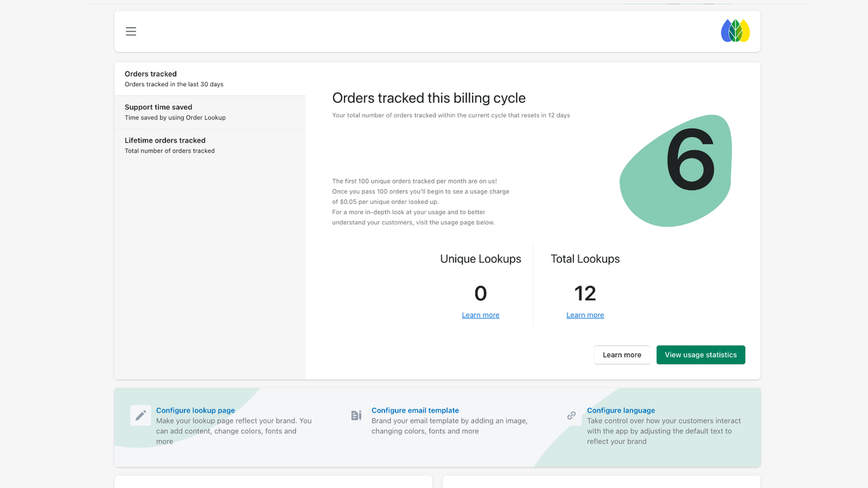Click the Total Lookups heading
Viewport: 868px width, 488px height.
[x=585, y=259]
